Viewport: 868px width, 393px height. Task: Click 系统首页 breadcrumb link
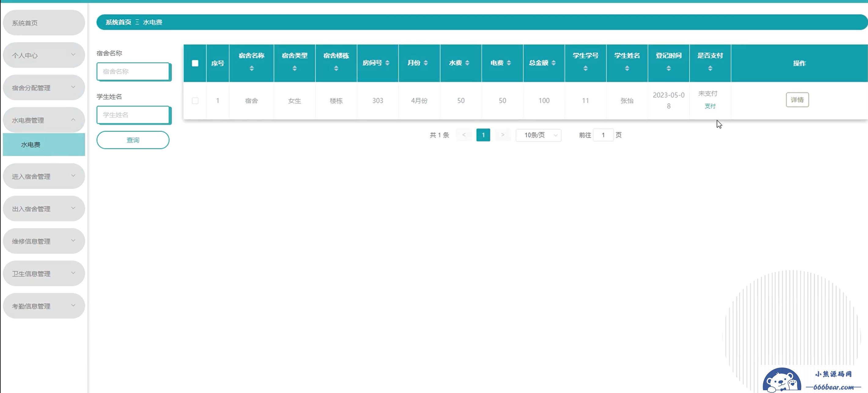(x=118, y=22)
